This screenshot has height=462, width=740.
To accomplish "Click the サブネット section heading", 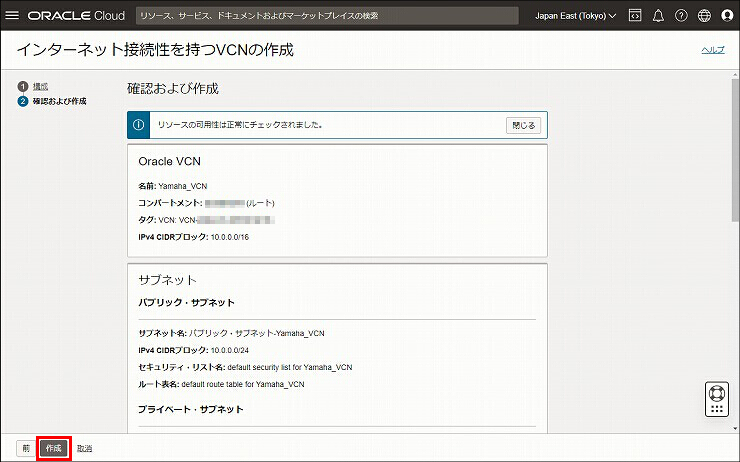I will [167, 280].
